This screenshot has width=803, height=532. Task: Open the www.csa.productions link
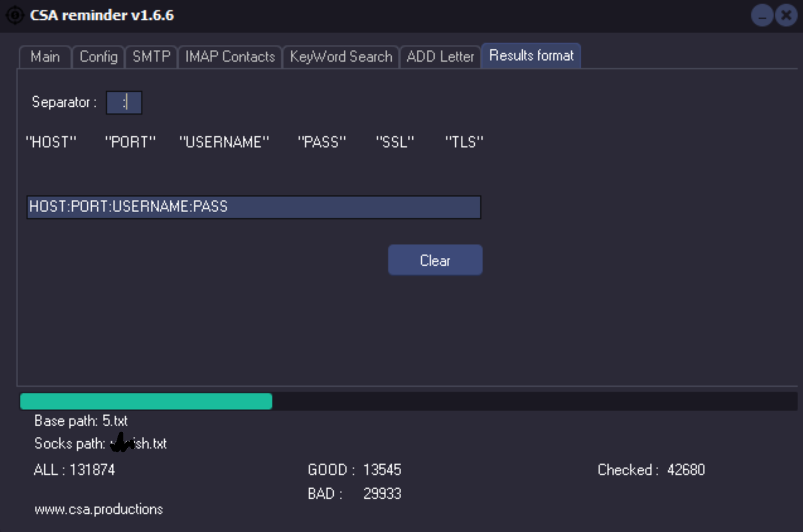pos(99,509)
